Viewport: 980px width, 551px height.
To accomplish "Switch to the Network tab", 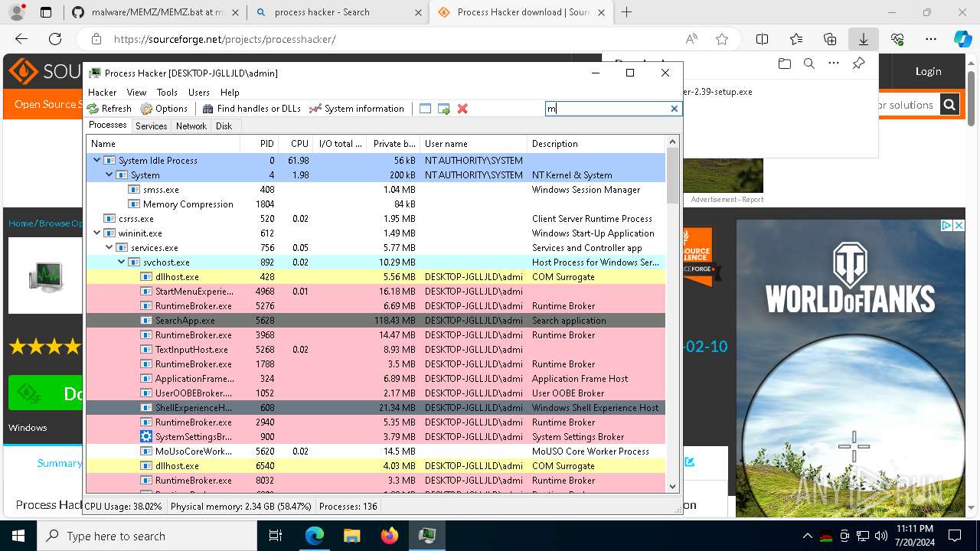I will pyautogui.click(x=191, y=126).
